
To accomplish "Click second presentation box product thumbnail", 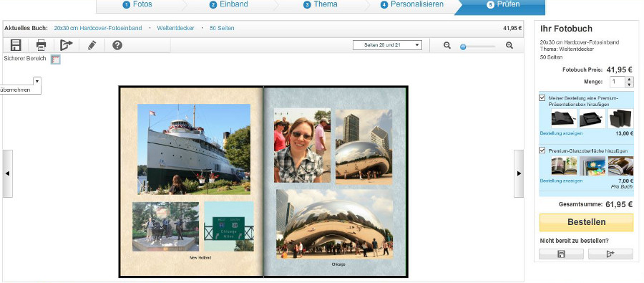I will coord(592,118).
